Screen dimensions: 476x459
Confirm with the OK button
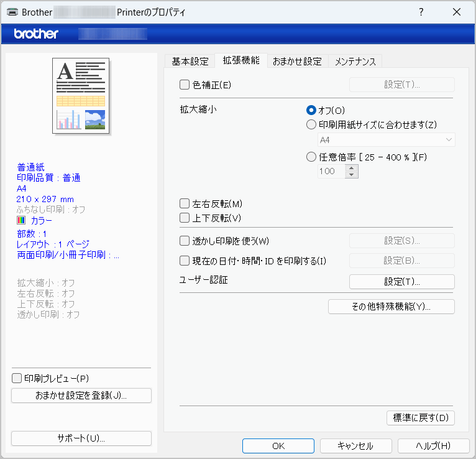278,446
